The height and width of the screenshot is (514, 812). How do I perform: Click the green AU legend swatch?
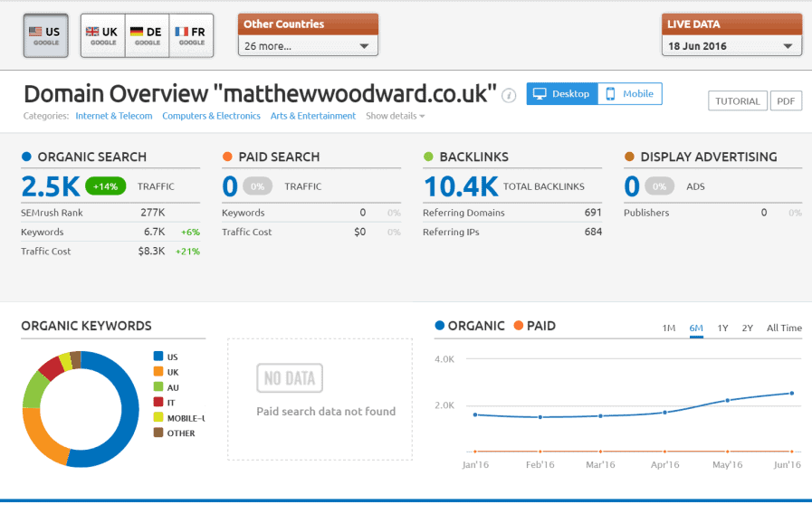pyautogui.click(x=158, y=386)
